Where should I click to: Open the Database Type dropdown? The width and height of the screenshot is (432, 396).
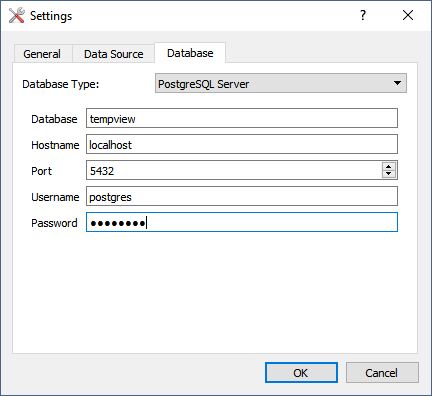tap(281, 83)
